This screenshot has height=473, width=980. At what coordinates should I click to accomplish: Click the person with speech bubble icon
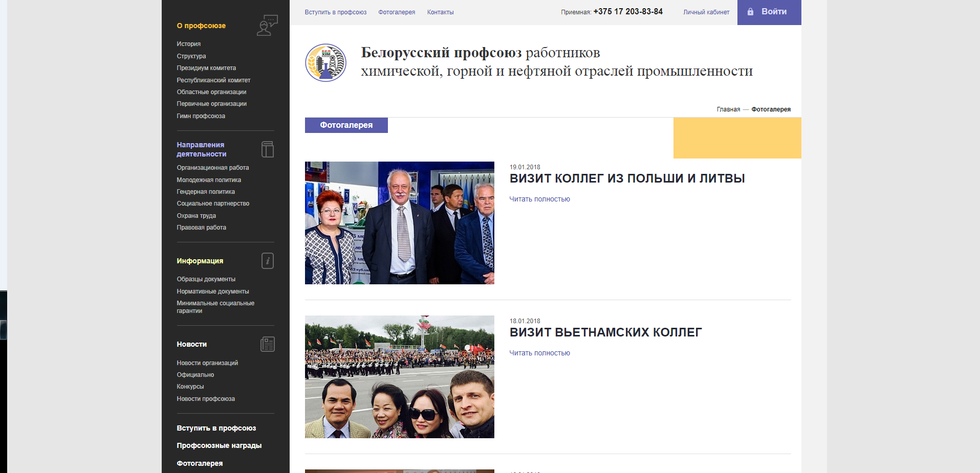[267, 25]
